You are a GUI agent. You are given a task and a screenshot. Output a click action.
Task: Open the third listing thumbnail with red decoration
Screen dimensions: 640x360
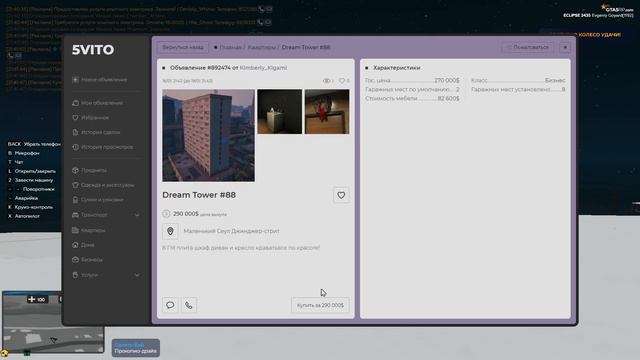[327, 111]
